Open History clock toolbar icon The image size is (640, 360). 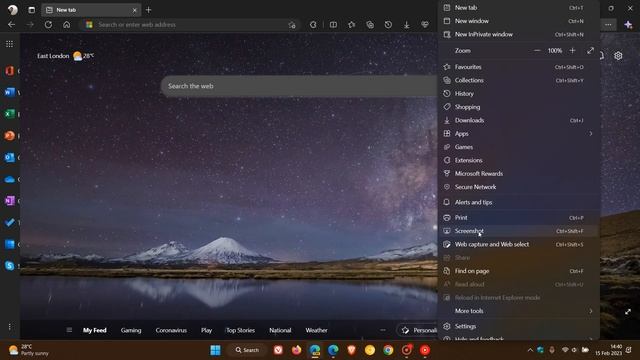[388, 24]
